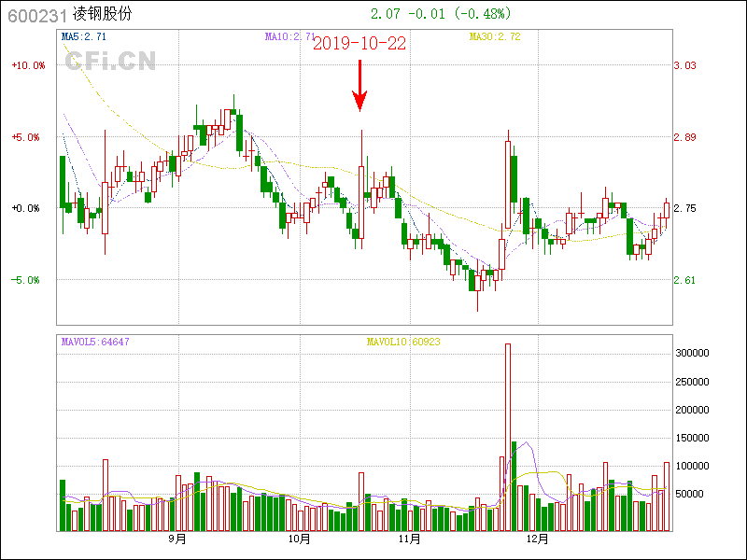
Task: Select the yellow MA30:2.72 indicator label
Action: 494,36
